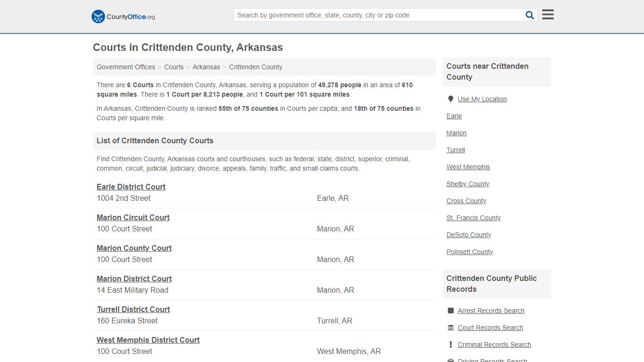644x362 pixels.
Task: Click the location pin icon
Action: pos(451,99)
